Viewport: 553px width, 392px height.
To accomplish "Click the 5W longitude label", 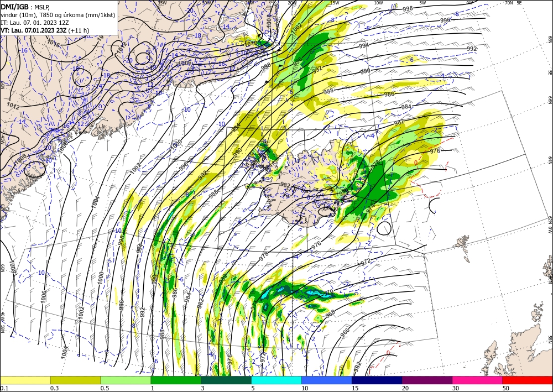I will click(x=422, y=2).
